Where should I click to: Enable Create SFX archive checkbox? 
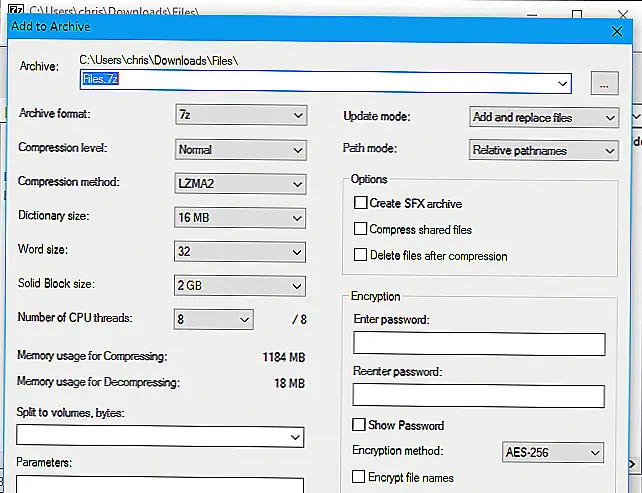361,203
